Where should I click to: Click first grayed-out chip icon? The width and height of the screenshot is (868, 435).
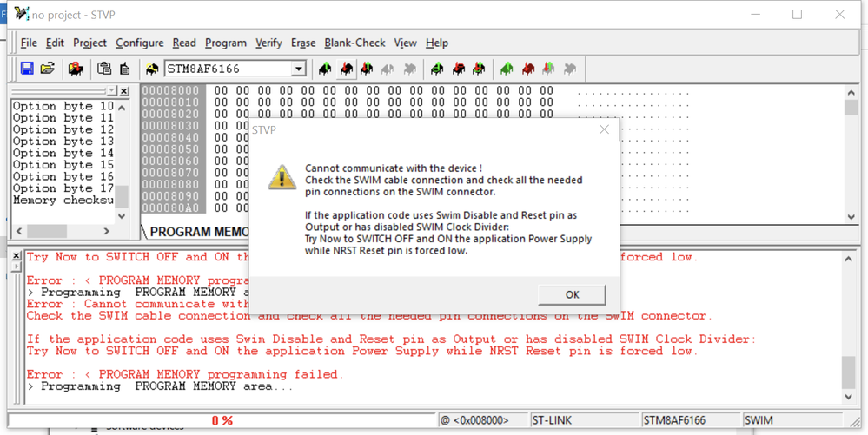tap(388, 69)
